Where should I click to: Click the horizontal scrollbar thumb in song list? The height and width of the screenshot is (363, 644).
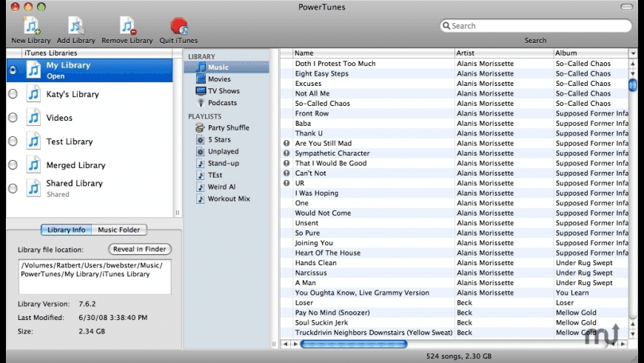(x=354, y=344)
